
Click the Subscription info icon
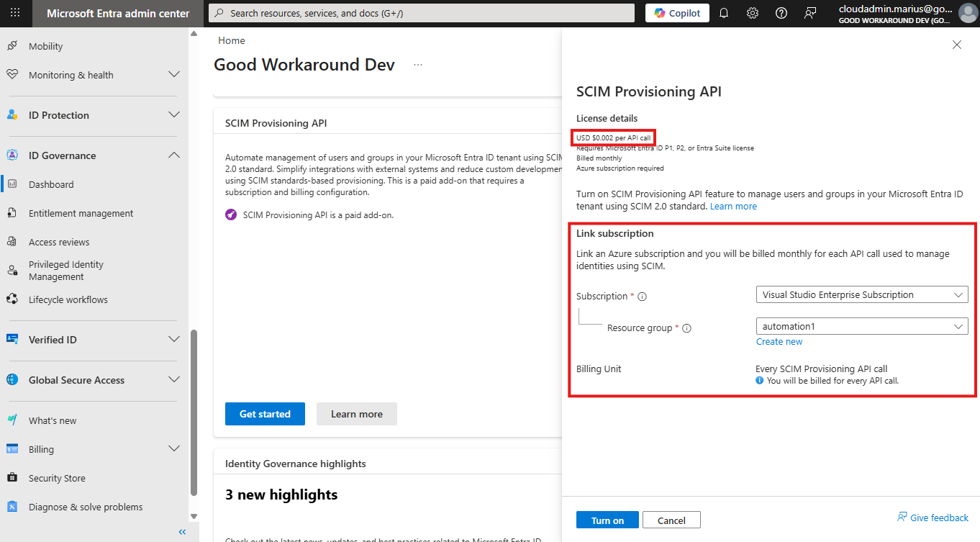(x=643, y=297)
